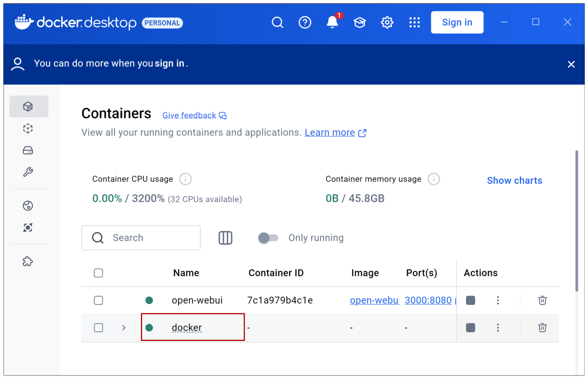Screen dimensions: 588x379
Task: Click the open-webui container name
Action: click(x=197, y=300)
